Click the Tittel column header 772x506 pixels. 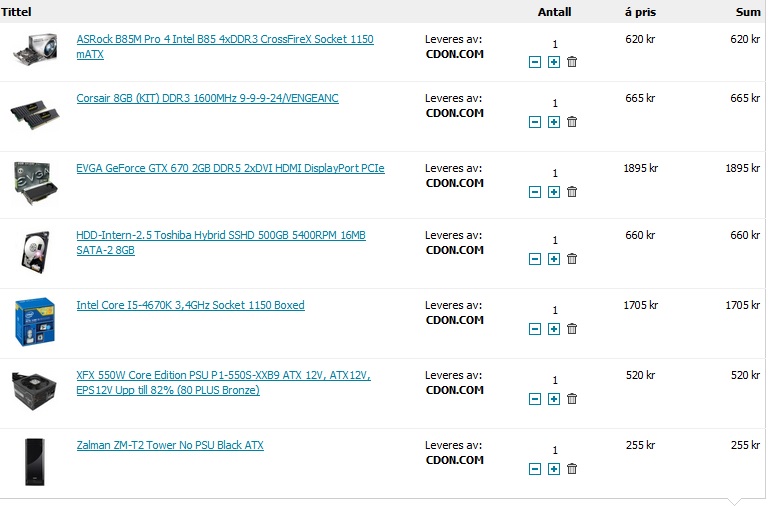pos(16,12)
